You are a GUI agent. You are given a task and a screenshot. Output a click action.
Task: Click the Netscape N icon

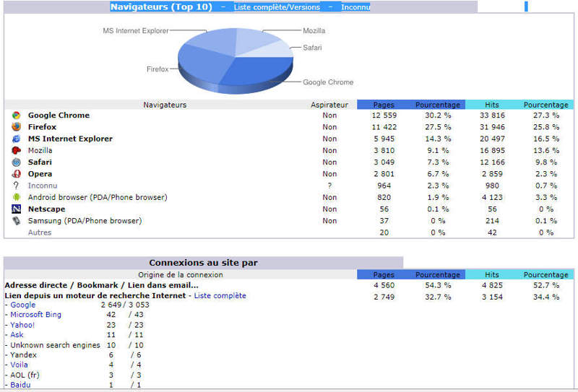pos(16,209)
